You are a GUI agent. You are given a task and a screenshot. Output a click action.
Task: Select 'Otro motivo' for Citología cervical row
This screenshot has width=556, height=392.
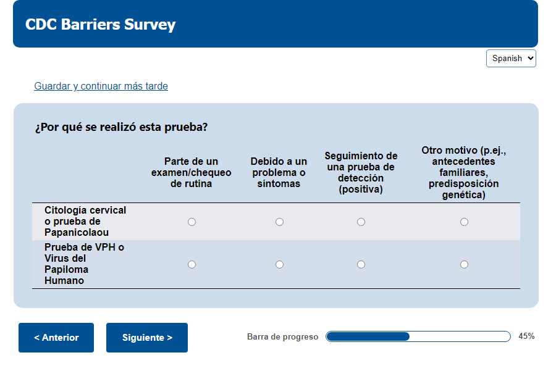pos(464,222)
